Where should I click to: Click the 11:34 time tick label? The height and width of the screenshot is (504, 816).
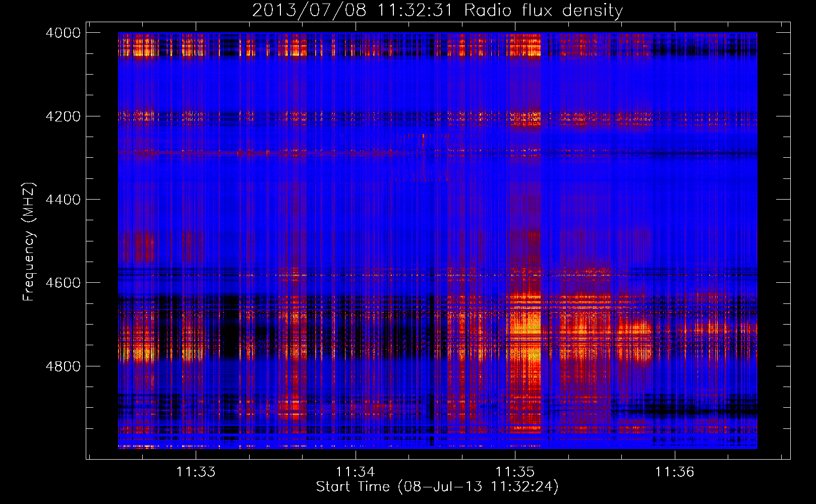(356, 472)
